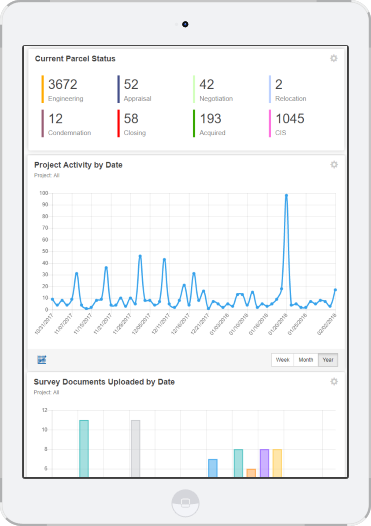Select the gray bar in survey documents chart

point(136,449)
